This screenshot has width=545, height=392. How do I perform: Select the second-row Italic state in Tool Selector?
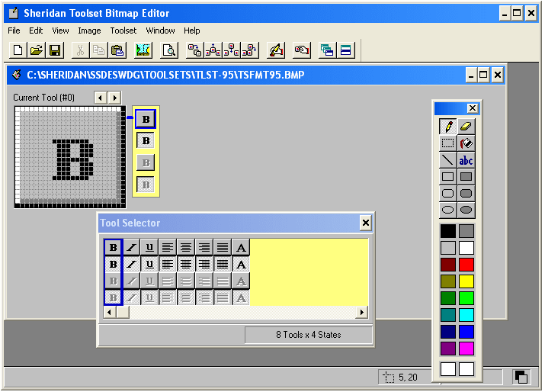click(131, 265)
